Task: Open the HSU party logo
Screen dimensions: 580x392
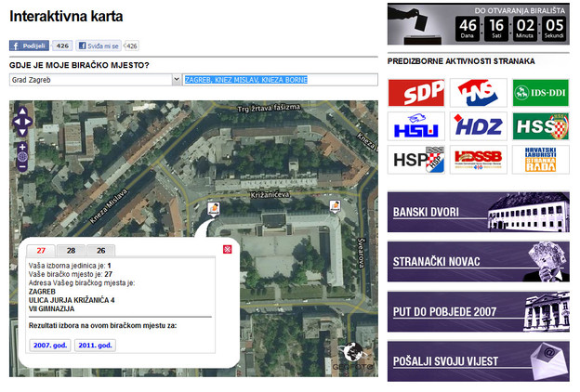Action: [x=415, y=126]
